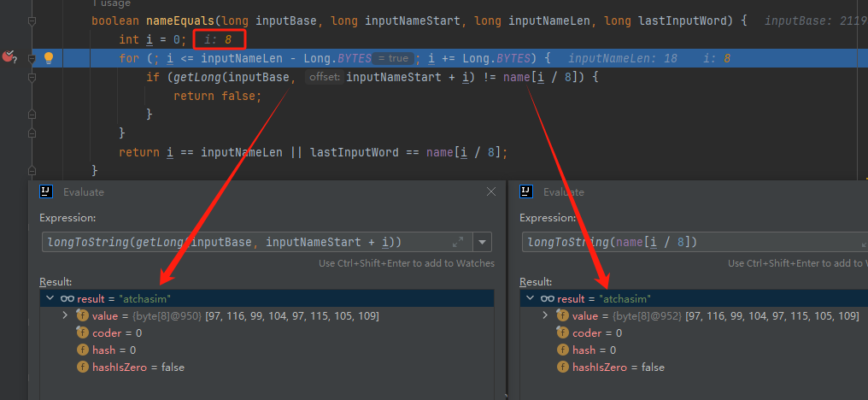Collapse the left result = "atchasim" node
868x400 pixels.
tap(50, 298)
